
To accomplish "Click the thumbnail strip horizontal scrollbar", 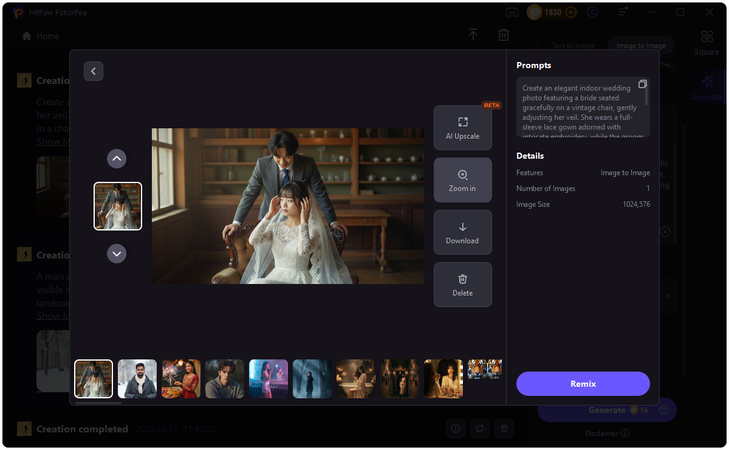I will [x=98, y=403].
